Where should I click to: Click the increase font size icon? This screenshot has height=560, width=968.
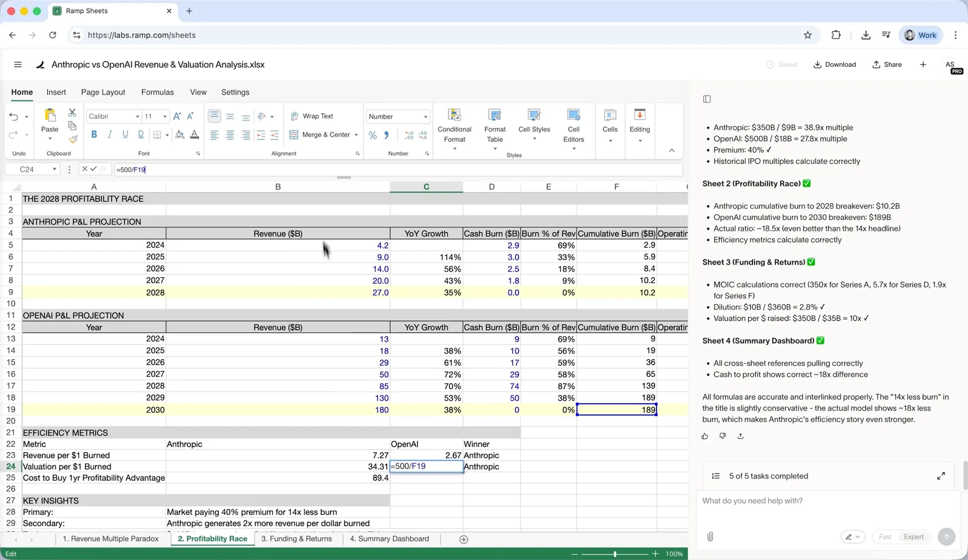point(177,116)
